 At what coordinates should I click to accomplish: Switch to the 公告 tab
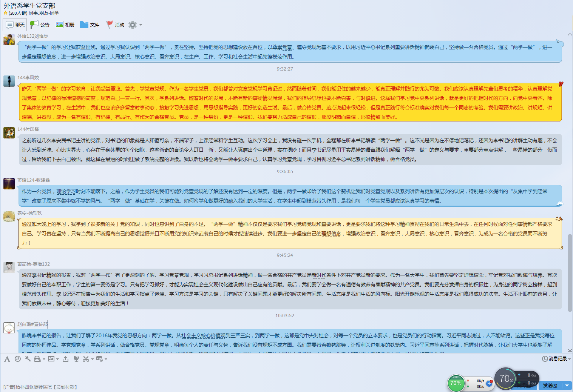pos(40,25)
